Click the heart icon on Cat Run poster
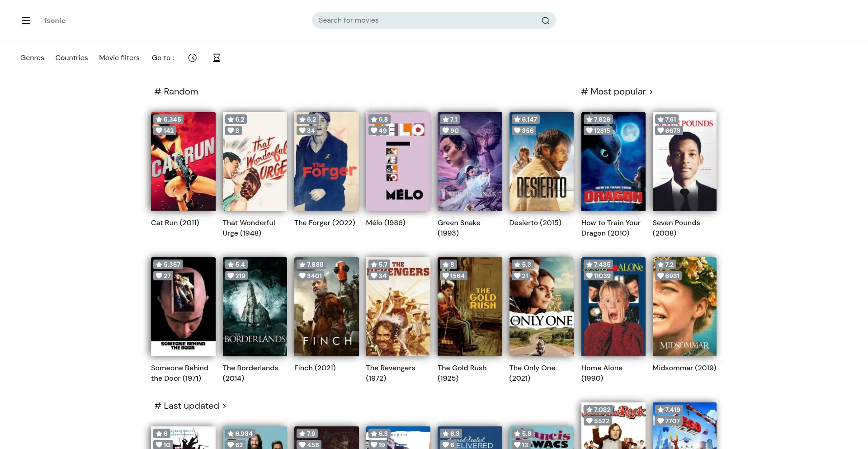The width and height of the screenshot is (868, 449). point(159,131)
